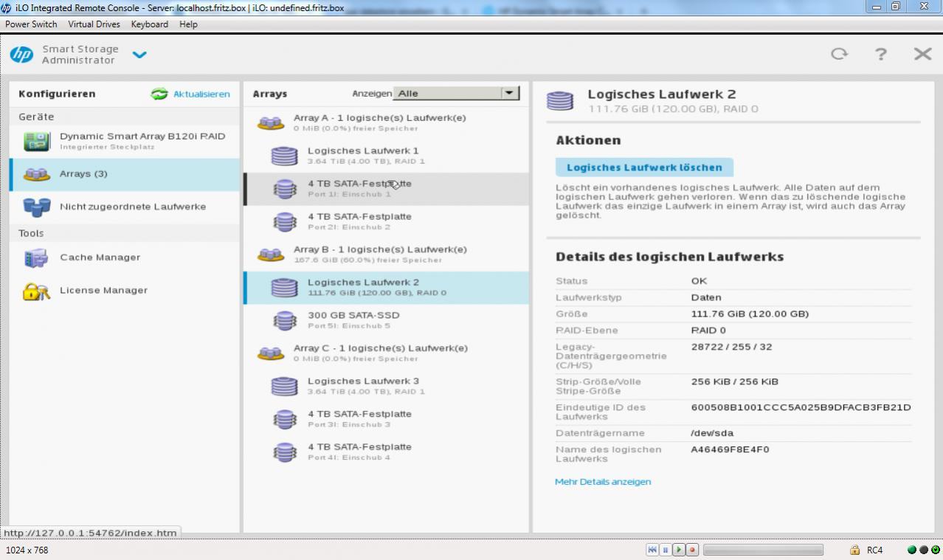
Task: Click the Anzeigen dropdown arrow button
Action: pyautogui.click(x=509, y=93)
